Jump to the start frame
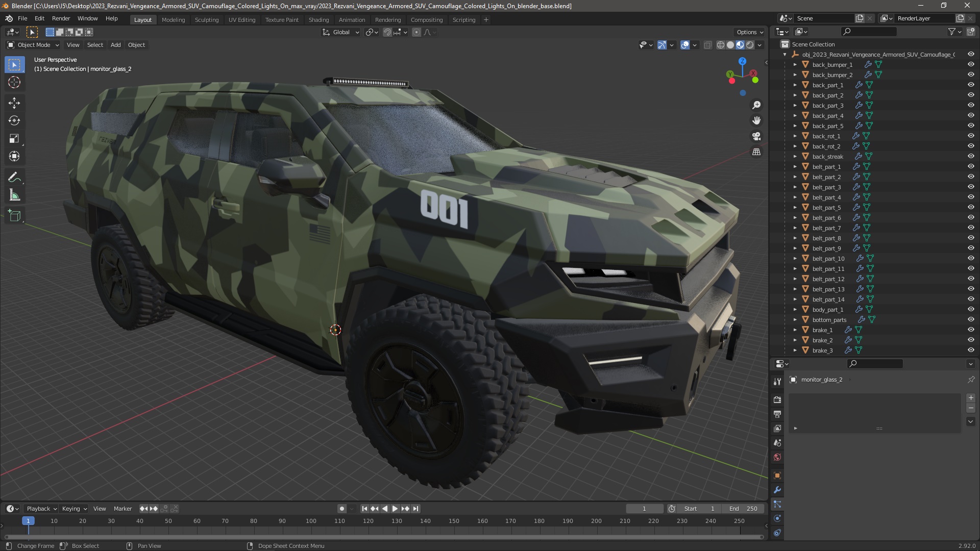 [x=364, y=509]
